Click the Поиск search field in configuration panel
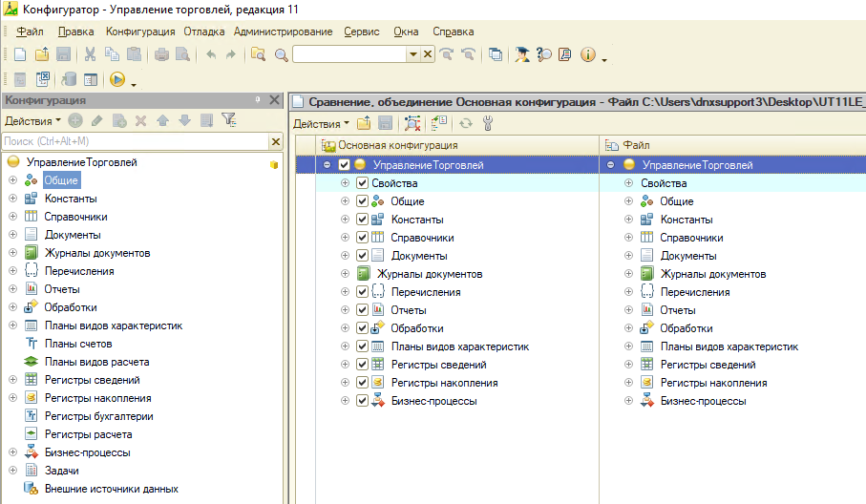Viewport: 866px width, 504px height. tap(134, 141)
